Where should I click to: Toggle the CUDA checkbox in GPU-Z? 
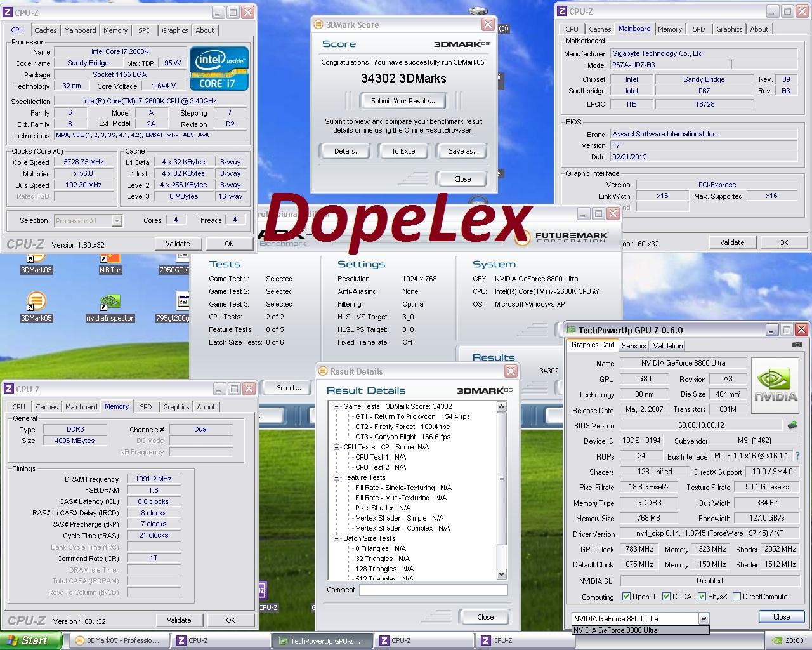[667, 596]
